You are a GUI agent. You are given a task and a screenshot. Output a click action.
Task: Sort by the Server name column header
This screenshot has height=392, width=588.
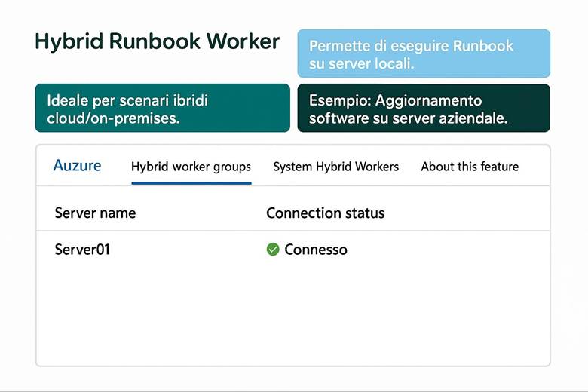[95, 213]
